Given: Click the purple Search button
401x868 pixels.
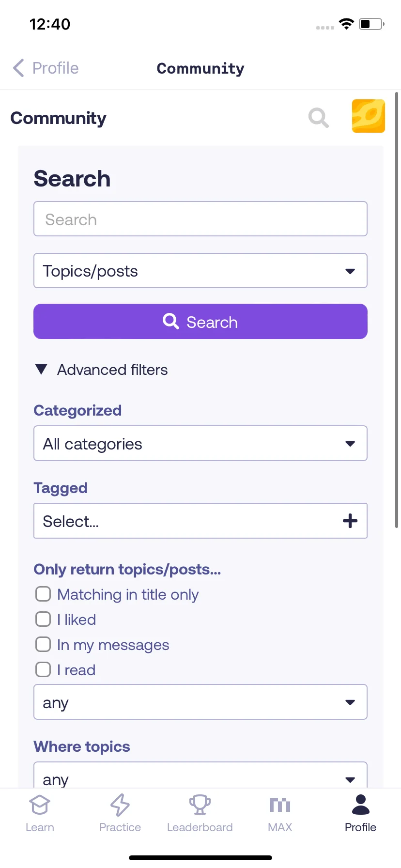Looking at the screenshot, I should pos(200,322).
